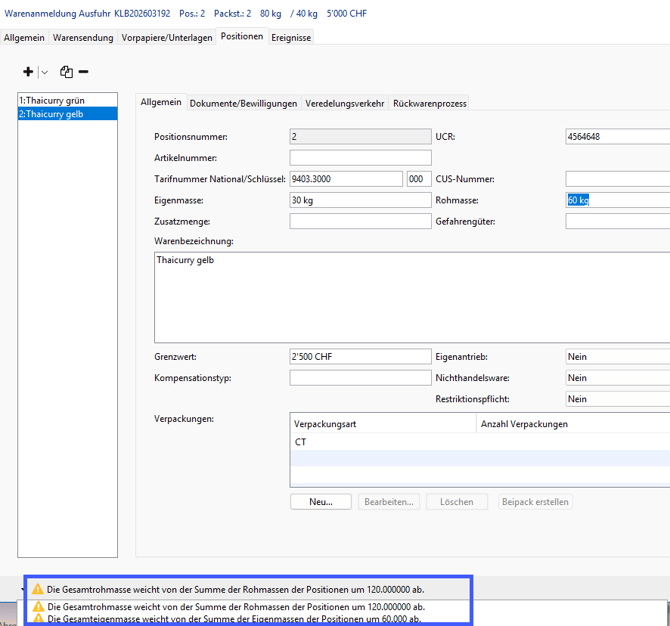Click the copy position icon

(66, 72)
